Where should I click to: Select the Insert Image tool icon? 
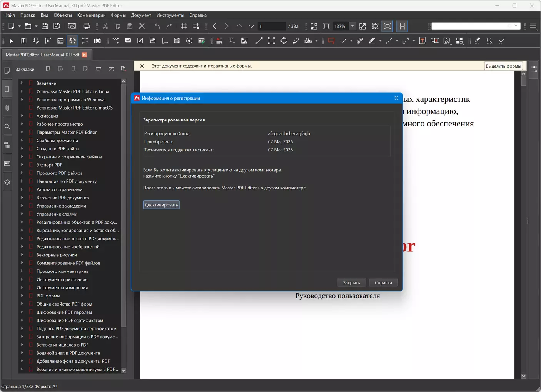point(244,41)
